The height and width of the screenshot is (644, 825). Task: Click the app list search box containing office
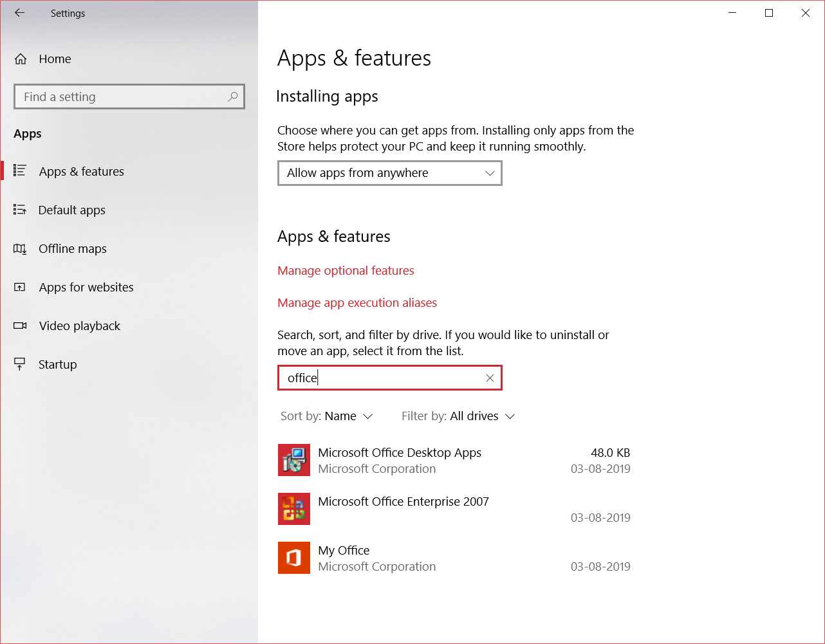click(x=390, y=378)
